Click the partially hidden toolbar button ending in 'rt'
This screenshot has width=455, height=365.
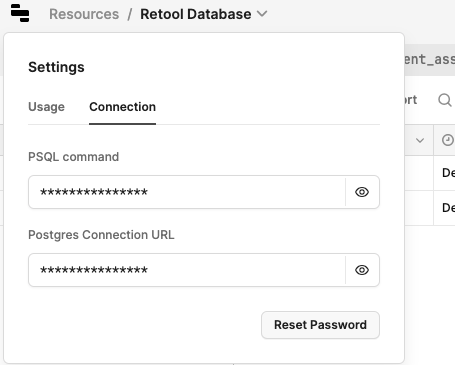tap(411, 100)
